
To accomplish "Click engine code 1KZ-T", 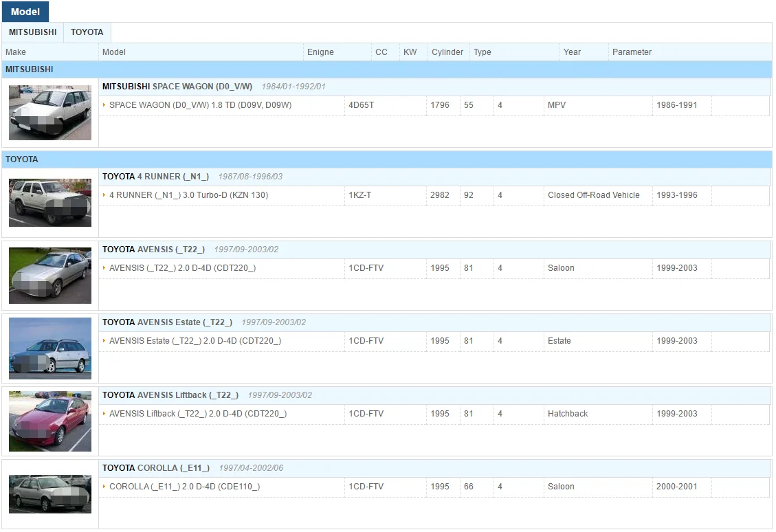I will (359, 195).
